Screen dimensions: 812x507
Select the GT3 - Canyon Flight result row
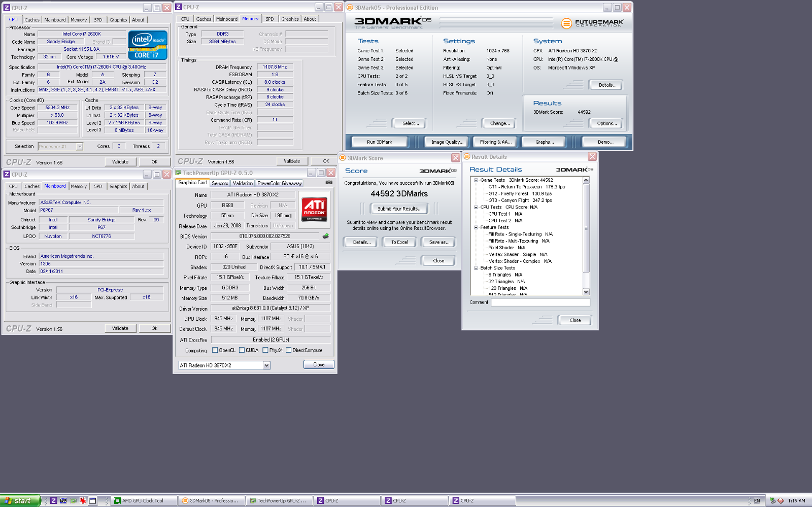tap(520, 200)
